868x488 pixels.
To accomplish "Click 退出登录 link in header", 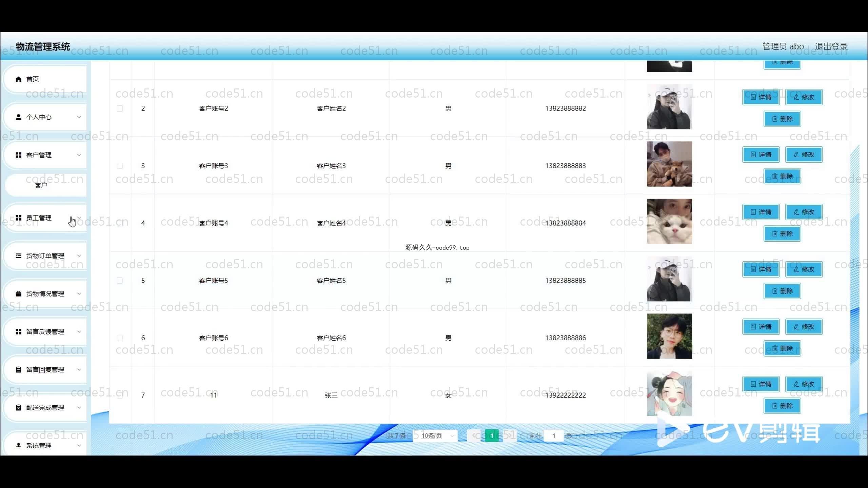I will pyautogui.click(x=831, y=47).
